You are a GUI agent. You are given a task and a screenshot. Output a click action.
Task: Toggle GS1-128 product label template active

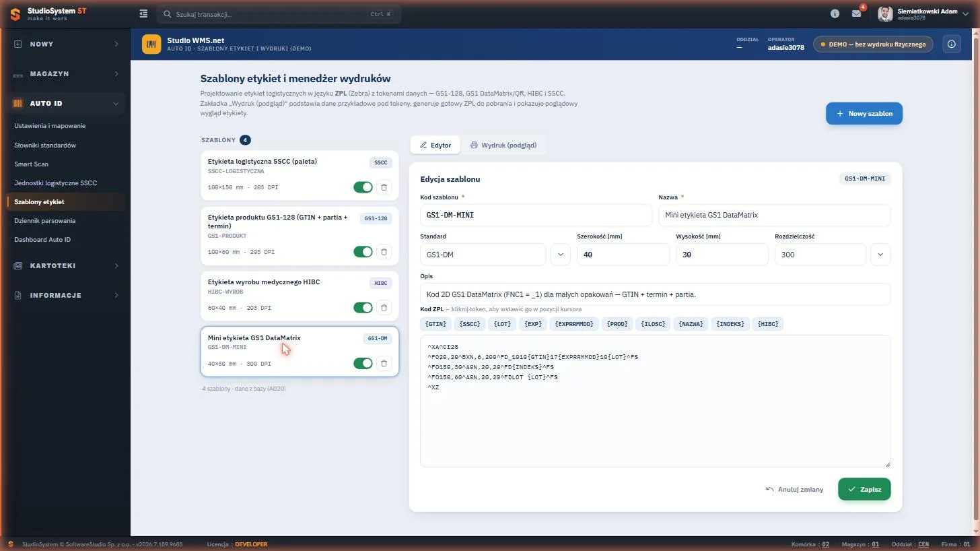pos(363,252)
